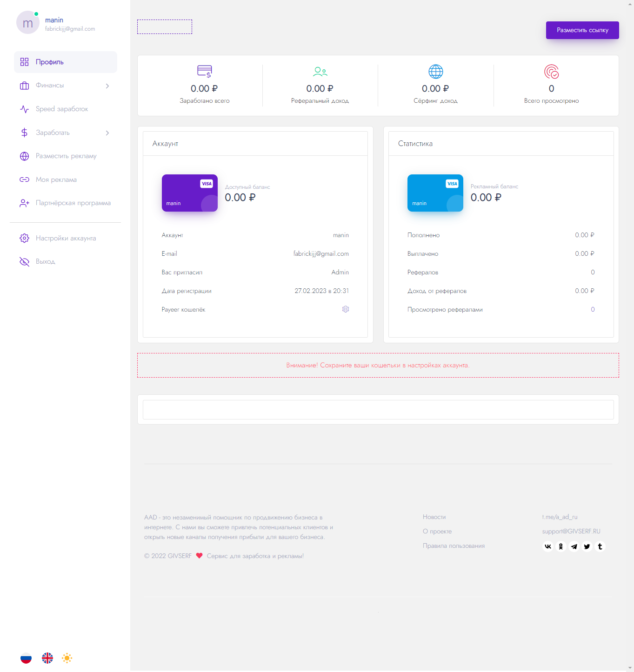Open Настройки аккаунта menu item
Viewport: 634px width, 672px height.
click(x=66, y=238)
